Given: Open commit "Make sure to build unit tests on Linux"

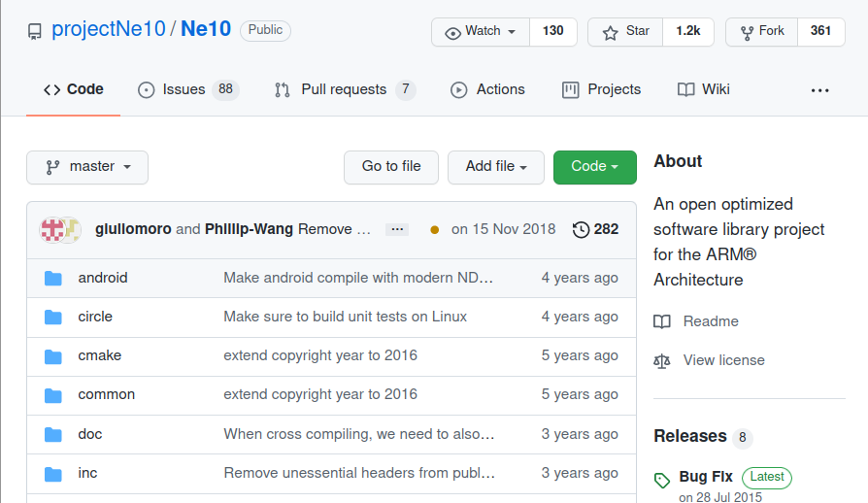Looking at the screenshot, I should 346,317.
